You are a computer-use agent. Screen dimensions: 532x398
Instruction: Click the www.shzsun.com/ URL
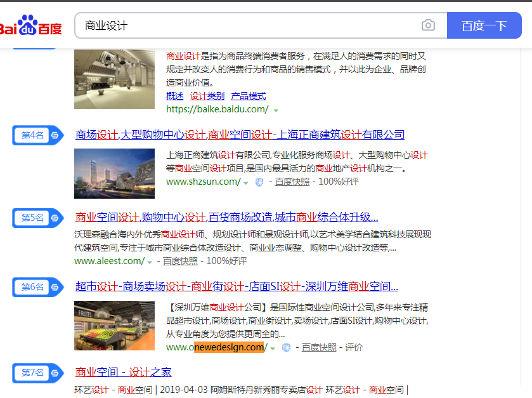click(x=204, y=182)
